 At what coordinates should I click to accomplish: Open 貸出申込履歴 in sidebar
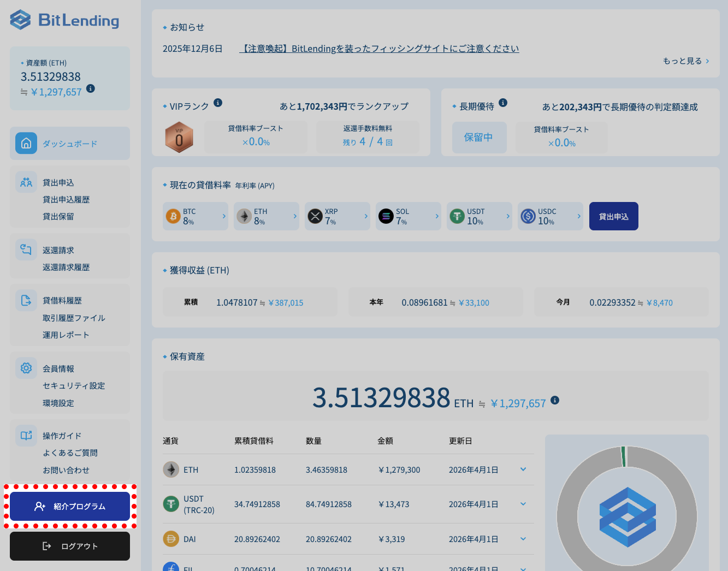[x=66, y=199]
